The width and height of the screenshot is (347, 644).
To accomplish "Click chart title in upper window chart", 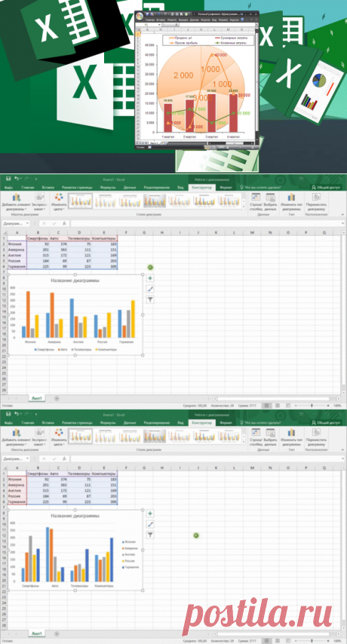I will [75, 281].
